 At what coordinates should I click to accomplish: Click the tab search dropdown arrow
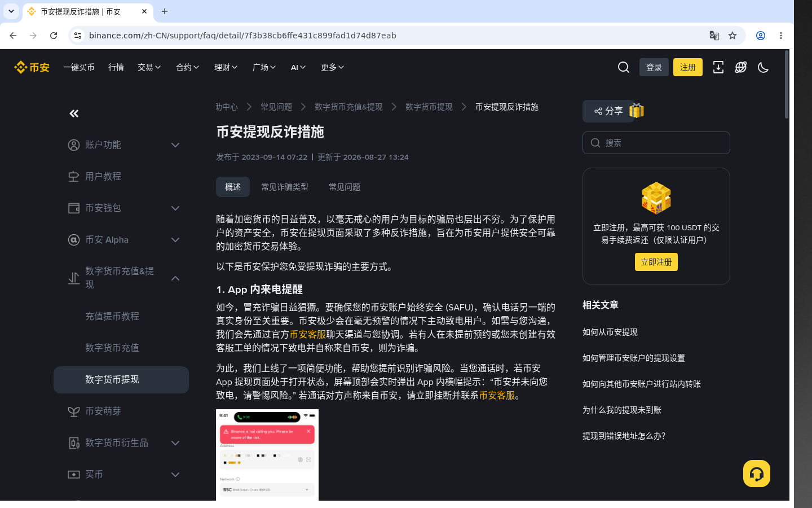(x=11, y=11)
